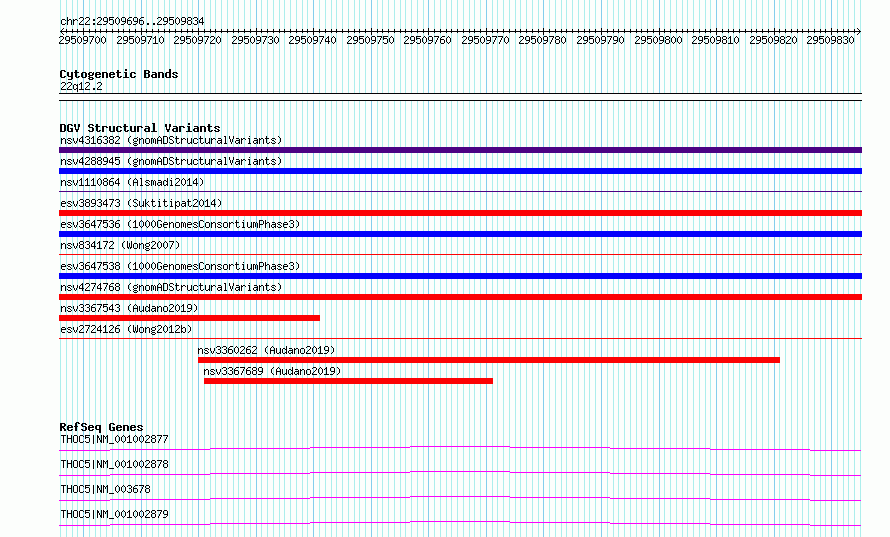Open variant nsv3367689 (Audano2019) label
This screenshot has width=890, height=537.
[x=272, y=371]
